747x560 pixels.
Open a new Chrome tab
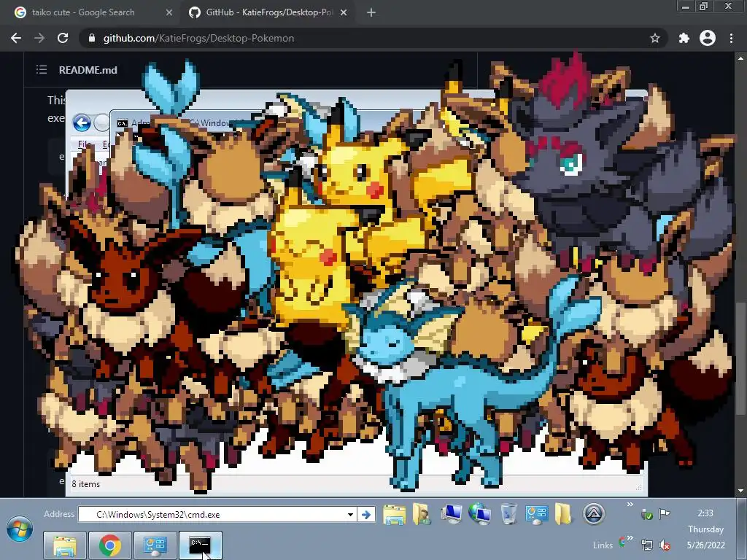[x=371, y=12]
